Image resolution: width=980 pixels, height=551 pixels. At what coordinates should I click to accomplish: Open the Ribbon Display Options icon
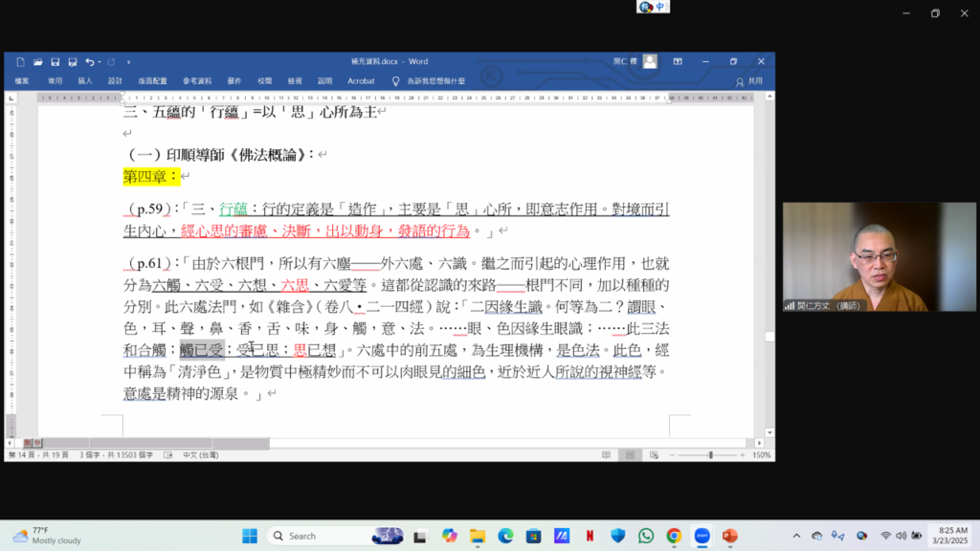click(x=678, y=62)
